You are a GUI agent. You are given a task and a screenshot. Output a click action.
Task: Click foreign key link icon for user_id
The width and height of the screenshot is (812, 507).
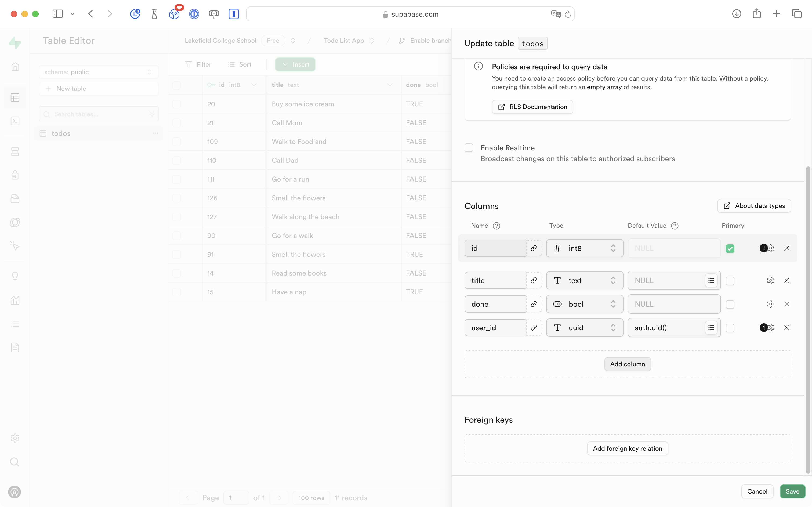coord(533,328)
